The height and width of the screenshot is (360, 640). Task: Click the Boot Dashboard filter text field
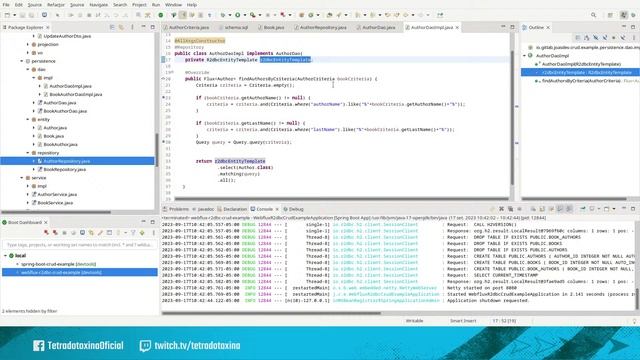point(80,245)
